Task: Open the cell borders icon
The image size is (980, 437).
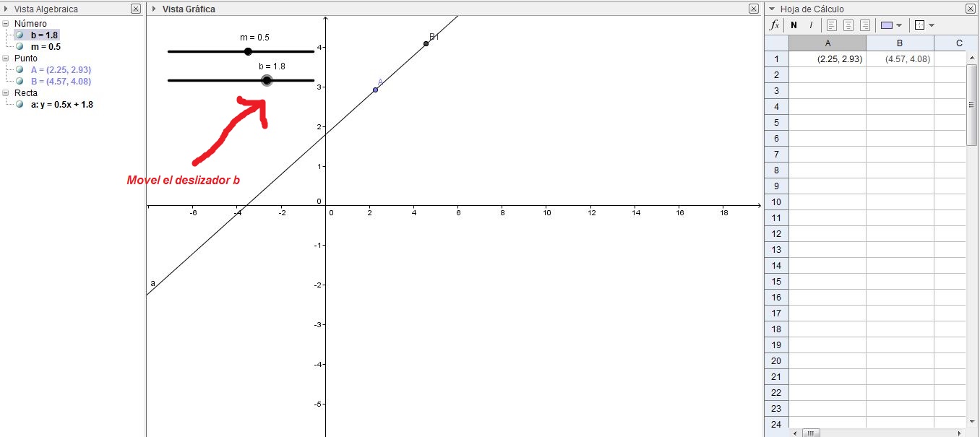Action: 919,25
